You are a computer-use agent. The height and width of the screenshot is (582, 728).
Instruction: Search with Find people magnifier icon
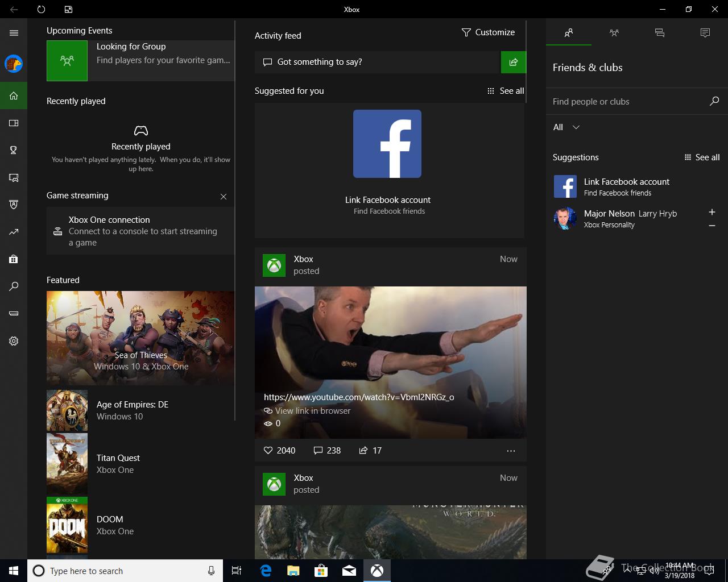714,101
